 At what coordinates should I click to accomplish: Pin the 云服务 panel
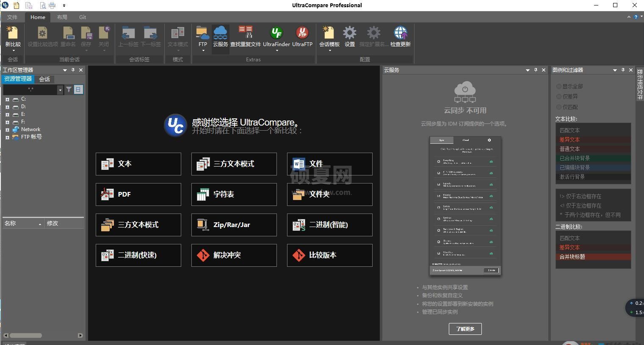click(536, 70)
